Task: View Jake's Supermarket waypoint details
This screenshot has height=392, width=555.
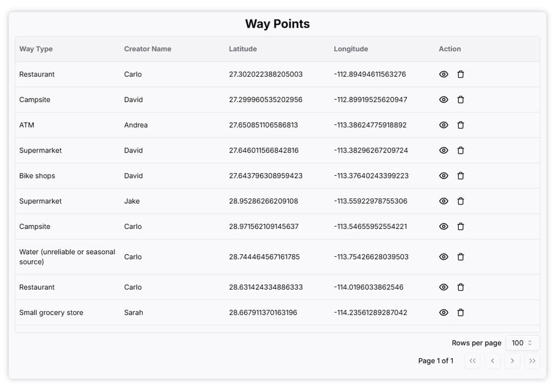Action: tap(444, 201)
